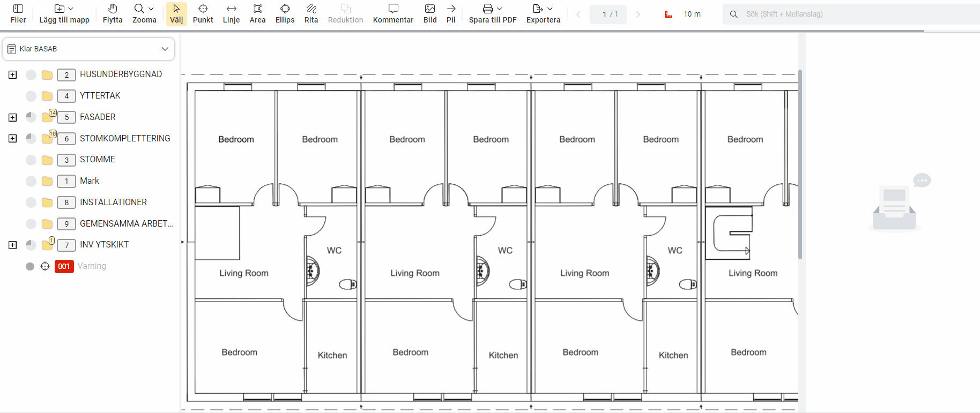Click the YTTERTAK folder icon

point(47,96)
